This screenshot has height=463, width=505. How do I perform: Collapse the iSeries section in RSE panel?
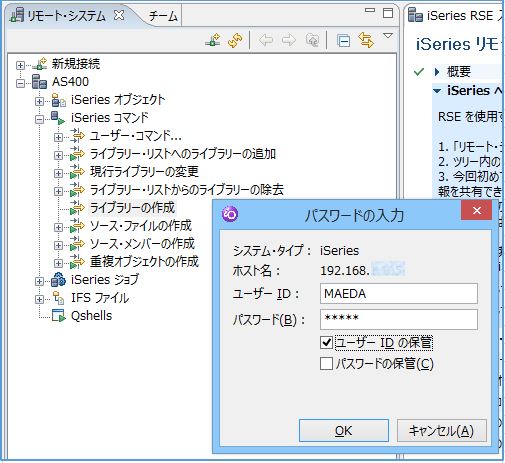437,91
